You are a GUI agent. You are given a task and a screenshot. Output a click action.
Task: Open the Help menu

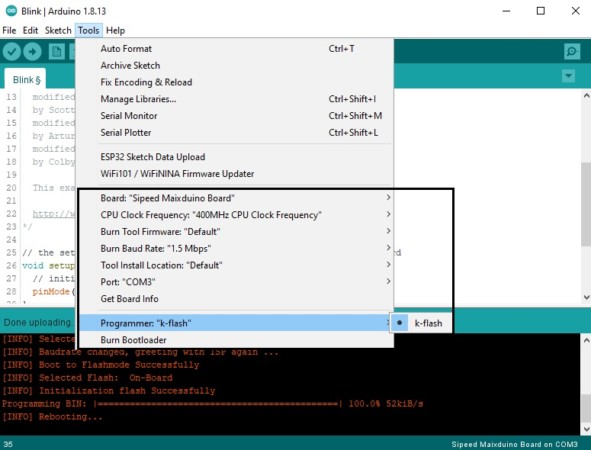coord(115,31)
